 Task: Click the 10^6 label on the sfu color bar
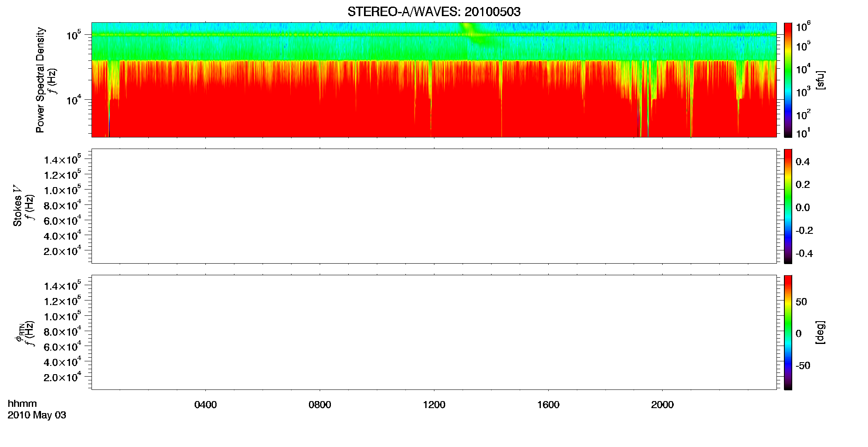[803, 27]
